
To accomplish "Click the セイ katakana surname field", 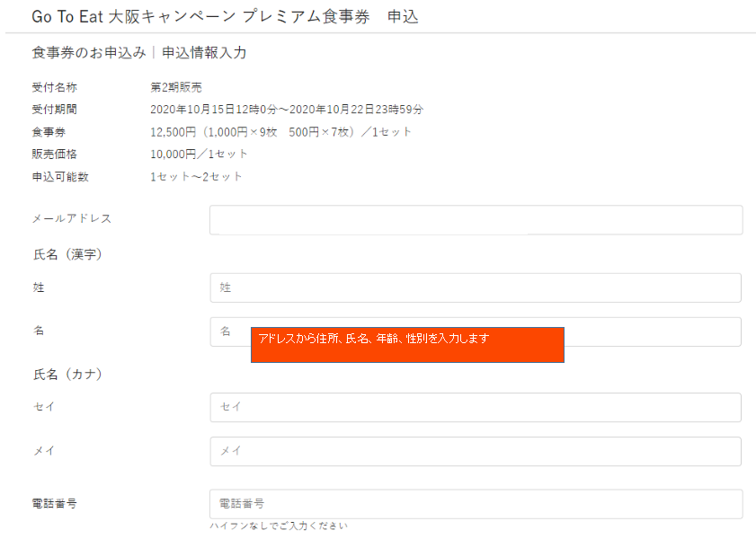I will coord(476,408).
